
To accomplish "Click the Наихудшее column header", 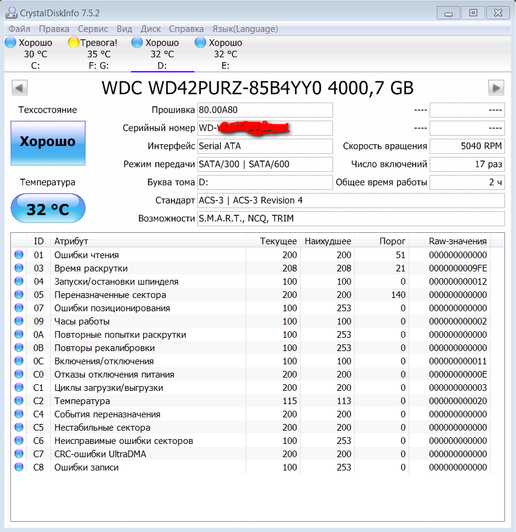I will [x=327, y=241].
